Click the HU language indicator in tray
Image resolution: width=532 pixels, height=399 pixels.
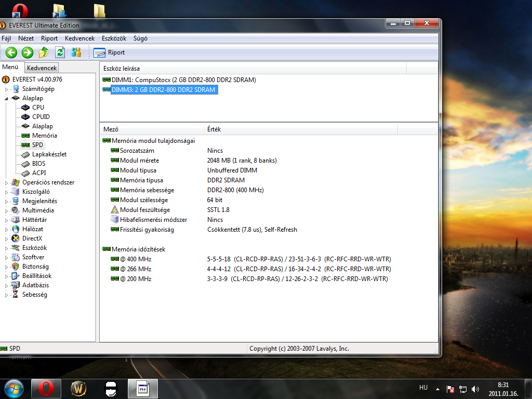click(423, 388)
